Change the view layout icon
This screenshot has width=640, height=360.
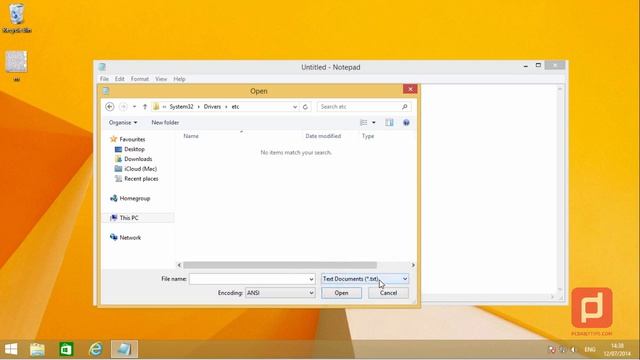click(x=363, y=122)
